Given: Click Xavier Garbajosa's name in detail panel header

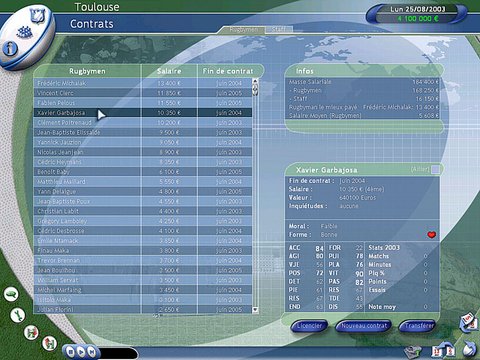Looking at the screenshot, I should 326,170.
